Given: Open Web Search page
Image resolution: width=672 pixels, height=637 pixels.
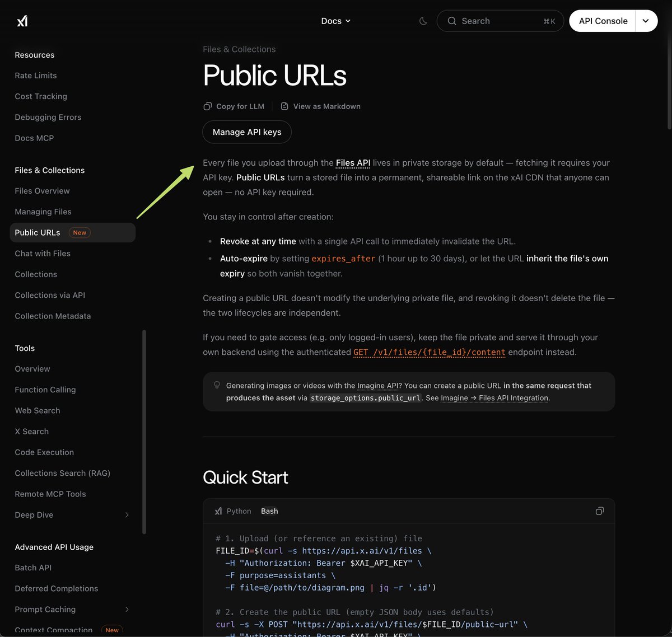Looking at the screenshot, I should tap(38, 410).
